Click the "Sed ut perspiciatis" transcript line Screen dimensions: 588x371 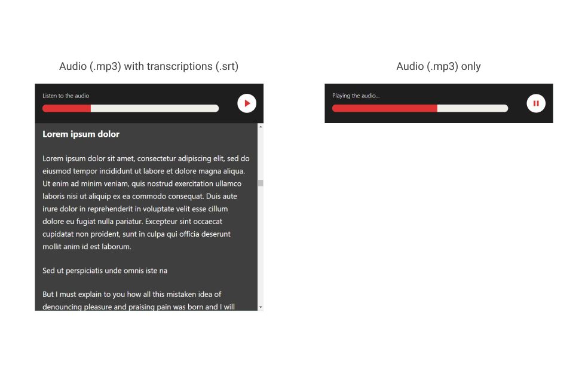[105, 271]
